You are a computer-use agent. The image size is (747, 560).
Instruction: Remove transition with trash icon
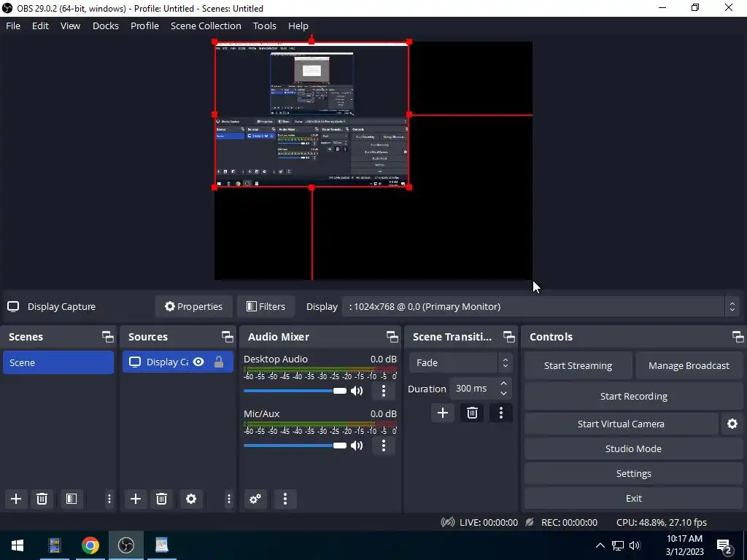[472, 413]
